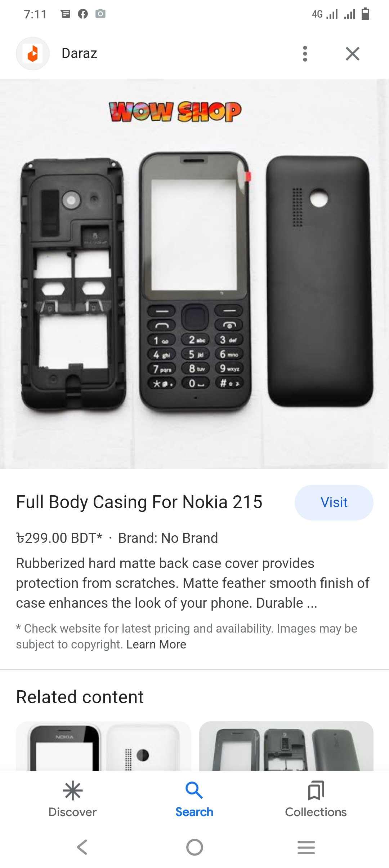The width and height of the screenshot is (389, 868).
Task: Tap the Android back navigation arrow
Action: [82, 847]
